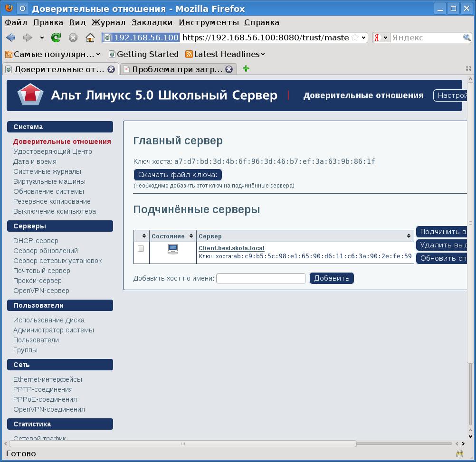This screenshot has height=462, width=476.
Task: Click the search magnifier in the Яндекс box
Action: pyautogui.click(x=466, y=38)
